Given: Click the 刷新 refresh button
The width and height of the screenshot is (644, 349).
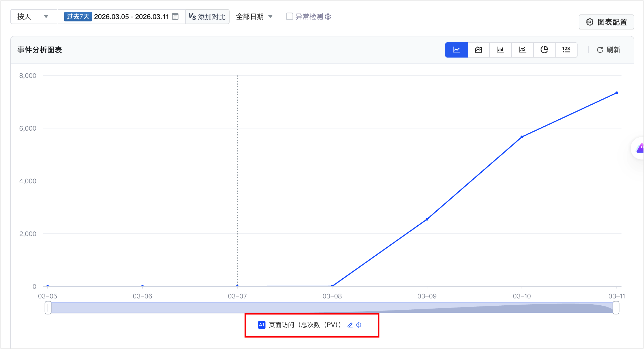Looking at the screenshot, I should pyautogui.click(x=609, y=50).
